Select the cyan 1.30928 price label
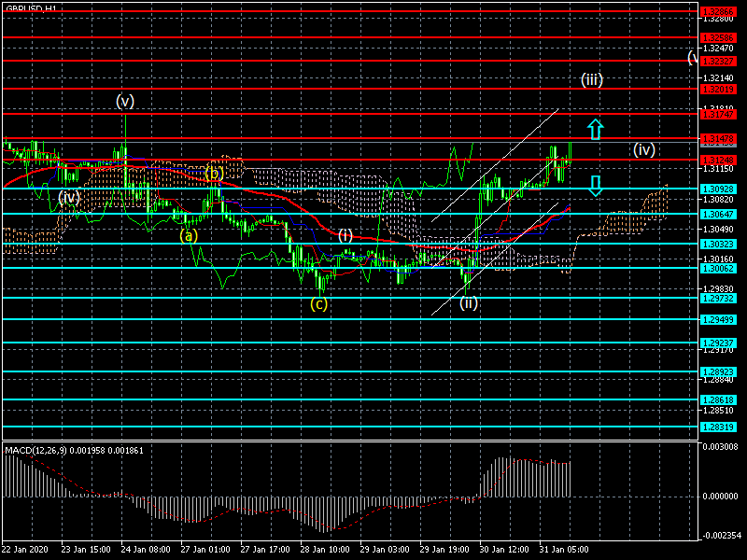 point(718,189)
